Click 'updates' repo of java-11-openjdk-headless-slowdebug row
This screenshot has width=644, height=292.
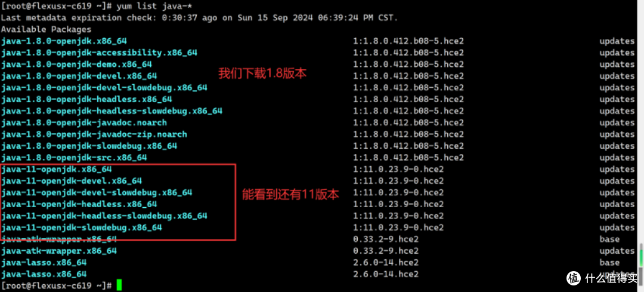[x=617, y=216]
